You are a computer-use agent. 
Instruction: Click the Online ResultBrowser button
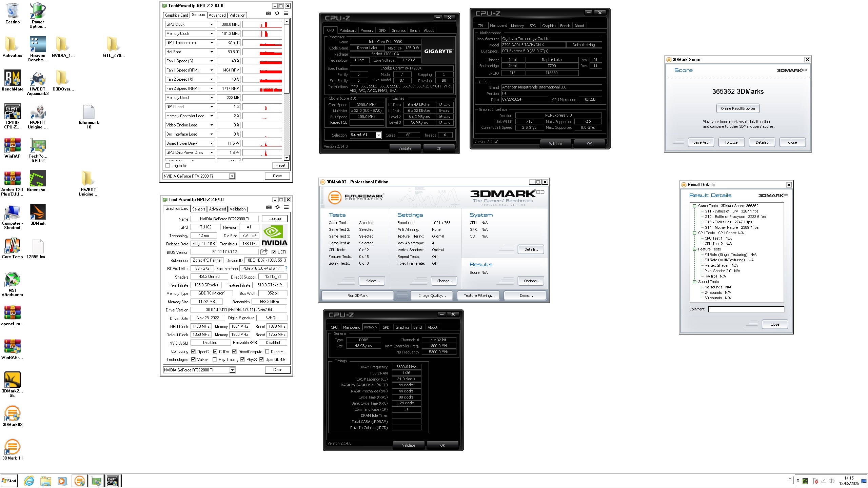[x=738, y=108]
